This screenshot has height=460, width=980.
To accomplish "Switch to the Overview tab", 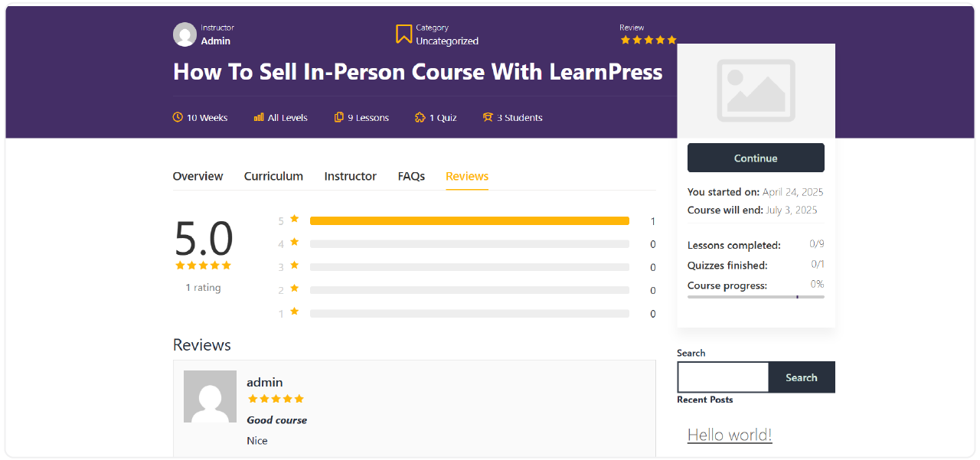I will 198,176.
